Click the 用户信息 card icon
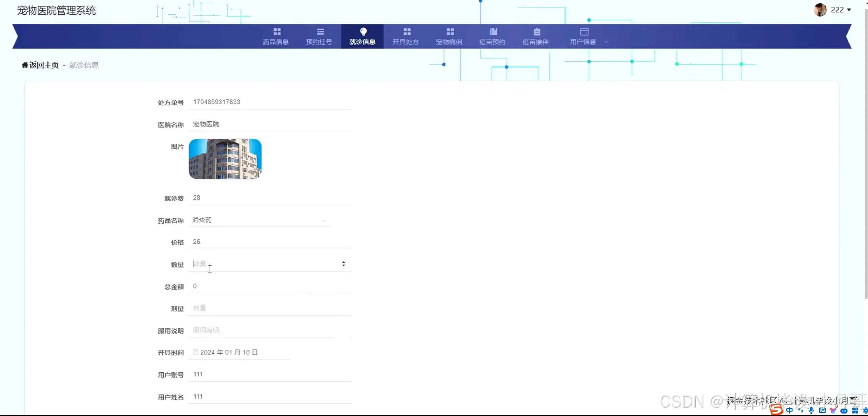The height and width of the screenshot is (416, 868). pyautogui.click(x=584, y=32)
